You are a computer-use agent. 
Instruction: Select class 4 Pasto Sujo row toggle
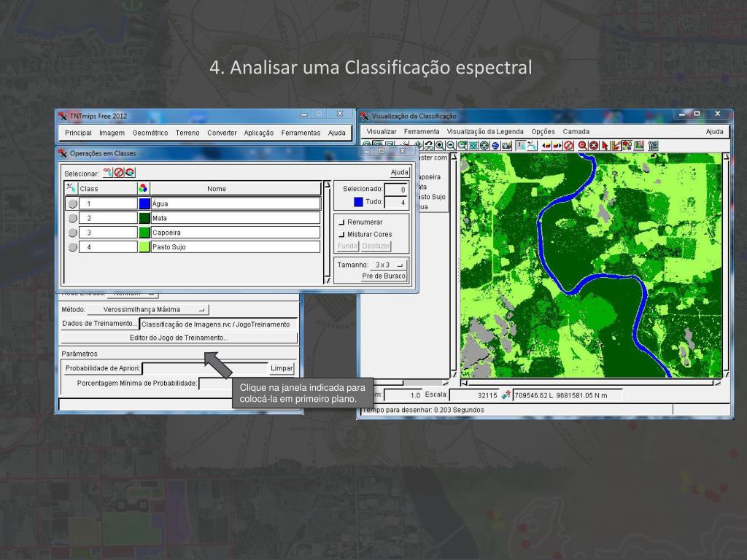coord(72,247)
